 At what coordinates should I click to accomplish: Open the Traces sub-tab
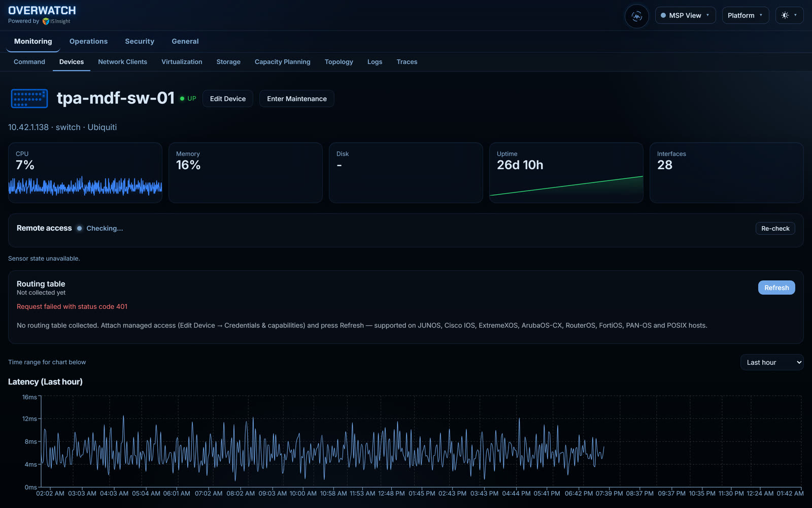click(407, 62)
